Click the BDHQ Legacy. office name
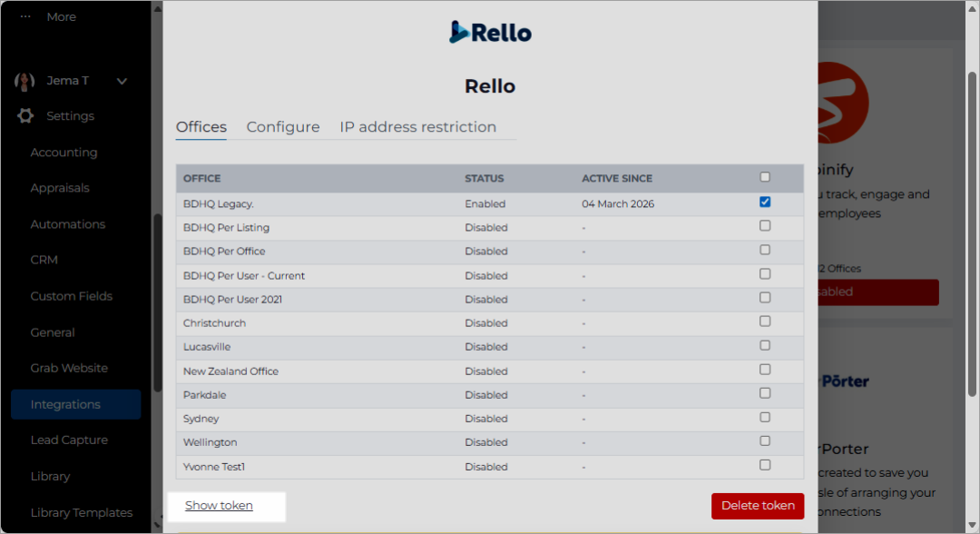The width and height of the screenshot is (980, 534). tap(218, 203)
